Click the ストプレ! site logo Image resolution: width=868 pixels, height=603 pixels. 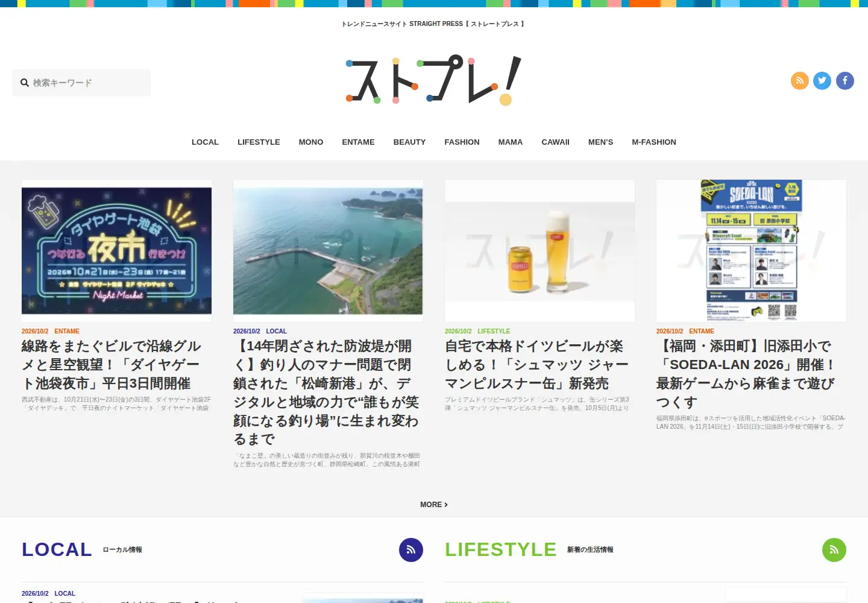433,80
